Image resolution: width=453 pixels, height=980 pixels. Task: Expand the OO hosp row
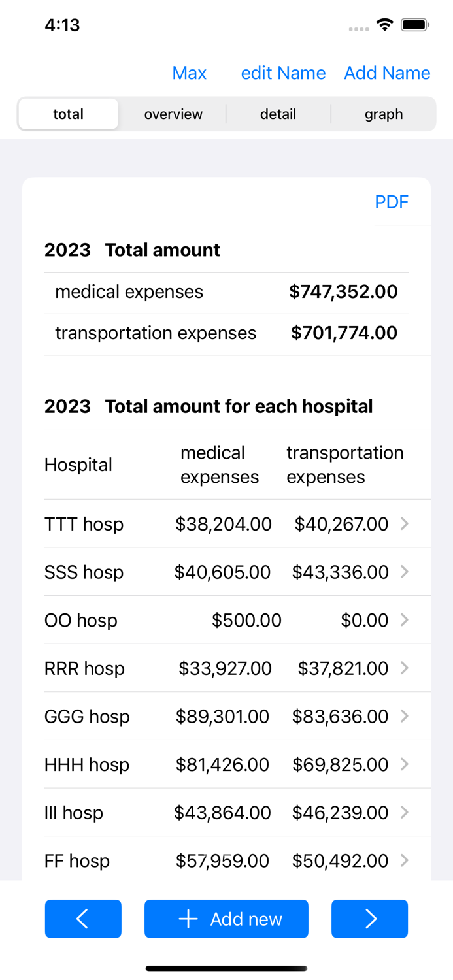pyautogui.click(x=405, y=619)
